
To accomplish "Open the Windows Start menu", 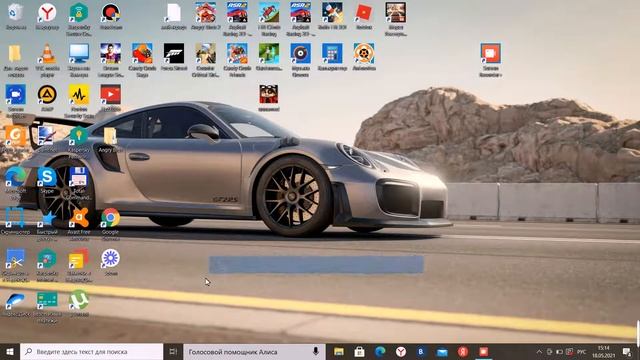I will [10, 351].
